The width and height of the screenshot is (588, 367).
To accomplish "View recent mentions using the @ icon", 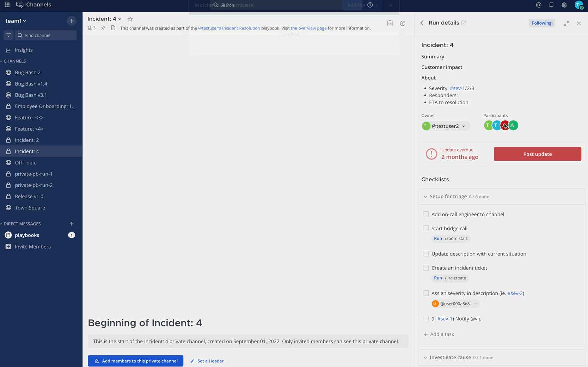I will coord(538,5).
